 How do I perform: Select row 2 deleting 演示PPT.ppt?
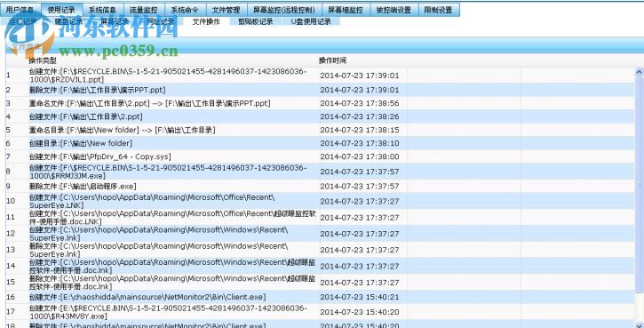(x=320, y=90)
